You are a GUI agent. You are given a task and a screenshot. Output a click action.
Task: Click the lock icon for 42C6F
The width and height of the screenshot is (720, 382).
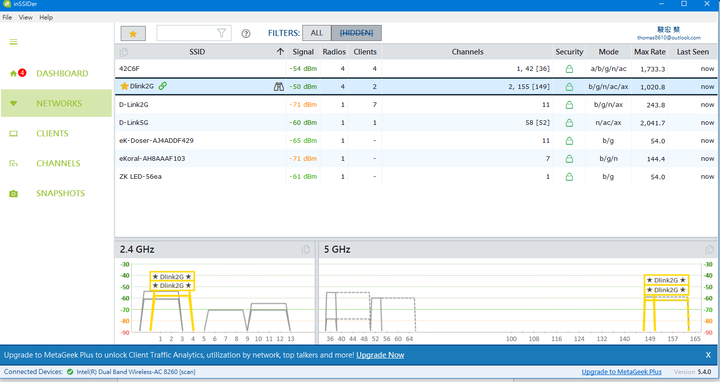[x=569, y=69]
